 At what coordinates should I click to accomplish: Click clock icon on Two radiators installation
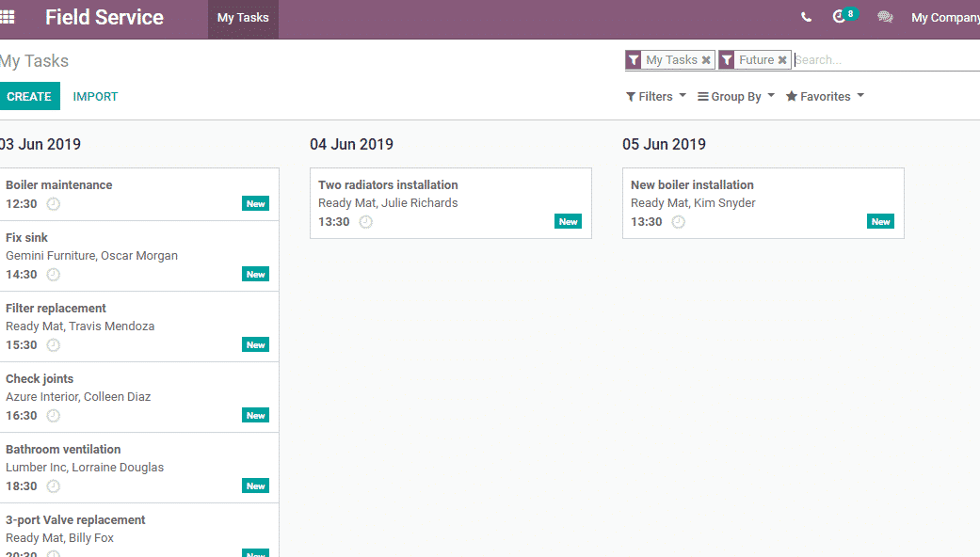pyautogui.click(x=366, y=222)
